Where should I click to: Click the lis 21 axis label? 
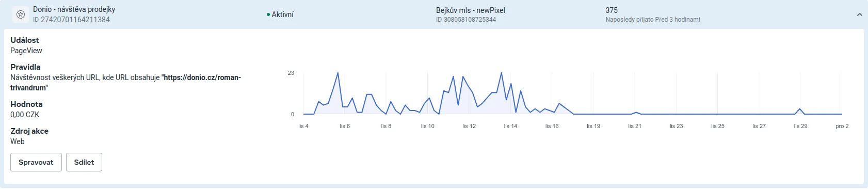point(635,126)
